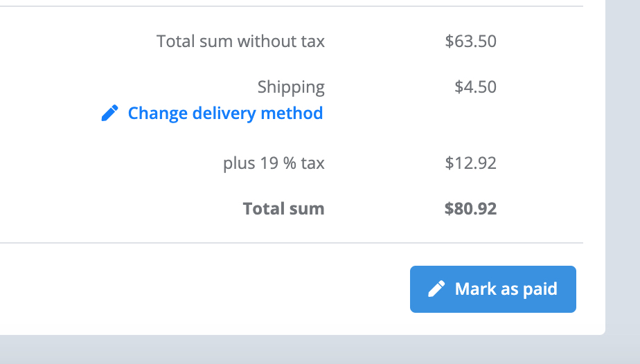The width and height of the screenshot is (640, 364).
Task: Click the $4.50 shipping cost
Action: coord(476,87)
